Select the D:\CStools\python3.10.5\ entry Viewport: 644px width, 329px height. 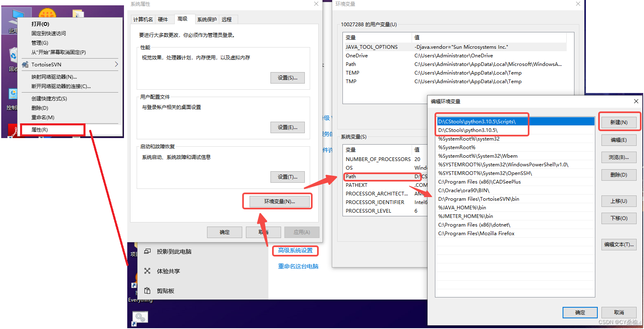coord(515,130)
